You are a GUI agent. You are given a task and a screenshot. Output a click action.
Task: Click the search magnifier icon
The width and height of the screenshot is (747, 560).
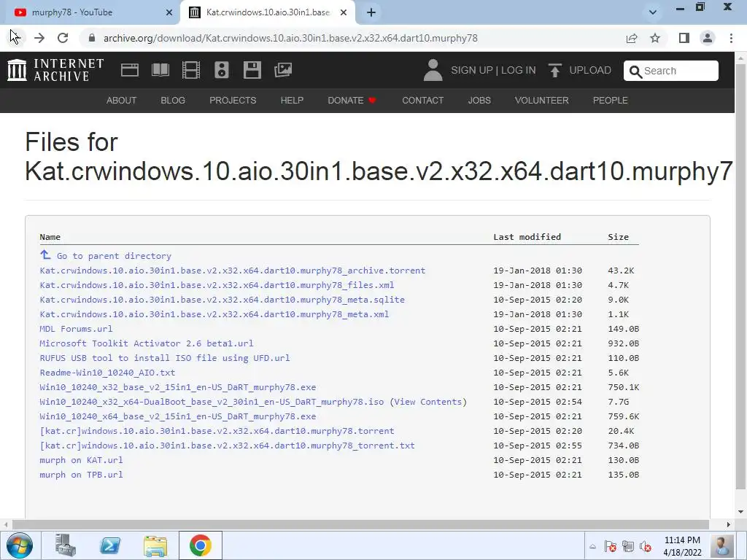pyautogui.click(x=635, y=71)
